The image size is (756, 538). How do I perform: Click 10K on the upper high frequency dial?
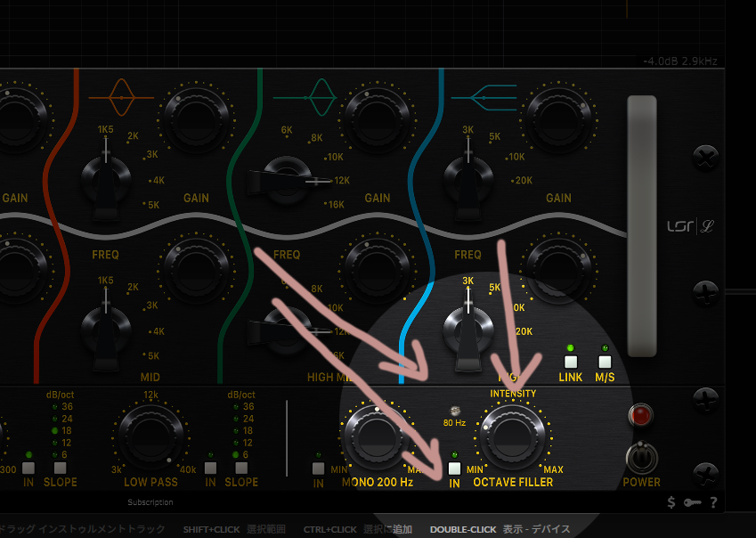pyautogui.click(x=516, y=157)
